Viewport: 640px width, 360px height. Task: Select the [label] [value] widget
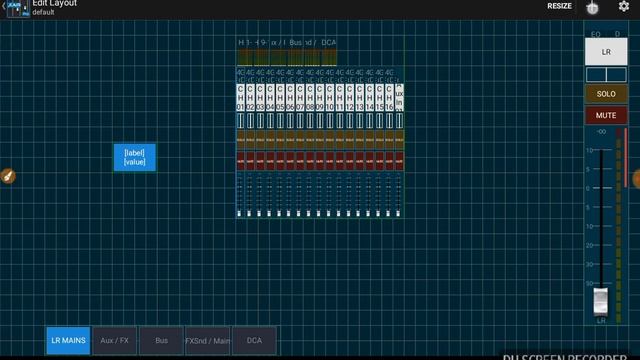click(135, 157)
